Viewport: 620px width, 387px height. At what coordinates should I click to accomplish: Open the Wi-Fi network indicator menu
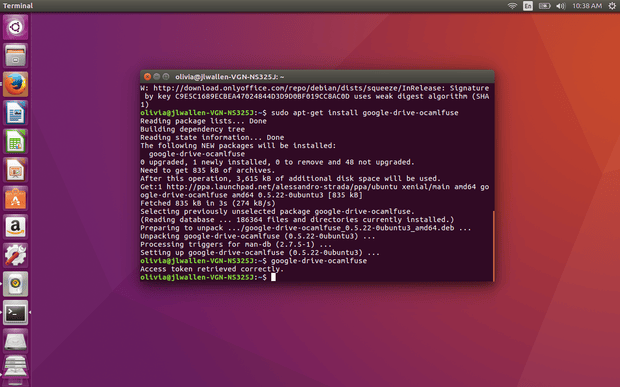click(x=512, y=6)
